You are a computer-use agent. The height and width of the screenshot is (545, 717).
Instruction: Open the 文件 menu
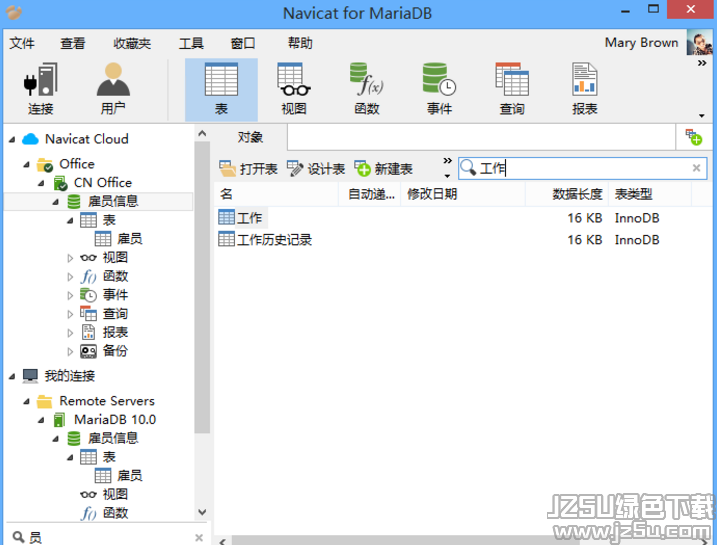[x=21, y=43]
